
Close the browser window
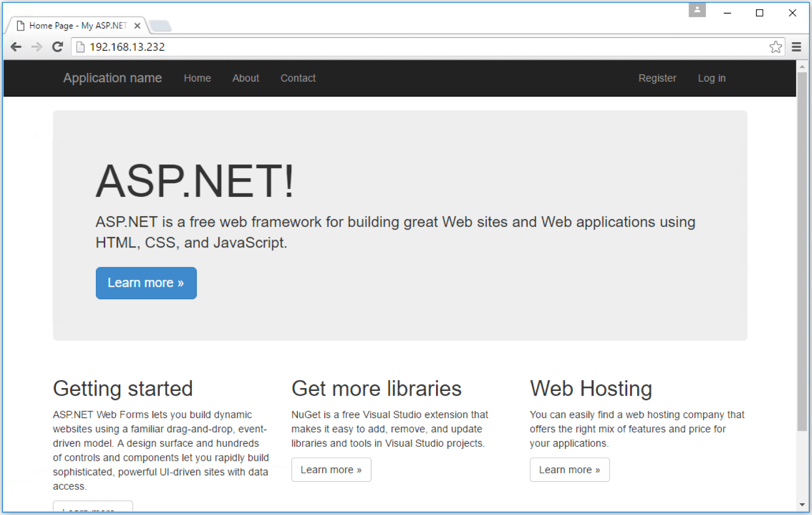pyautogui.click(x=792, y=13)
